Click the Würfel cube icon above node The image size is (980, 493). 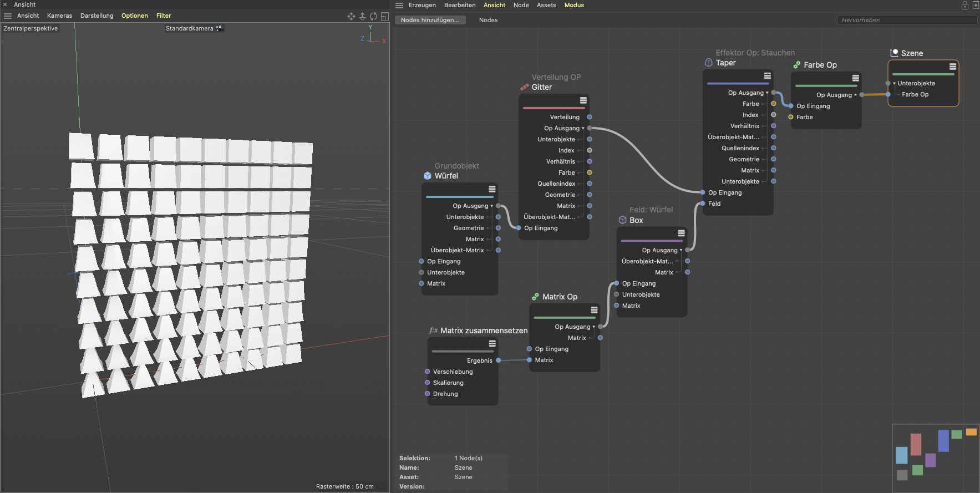(428, 176)
